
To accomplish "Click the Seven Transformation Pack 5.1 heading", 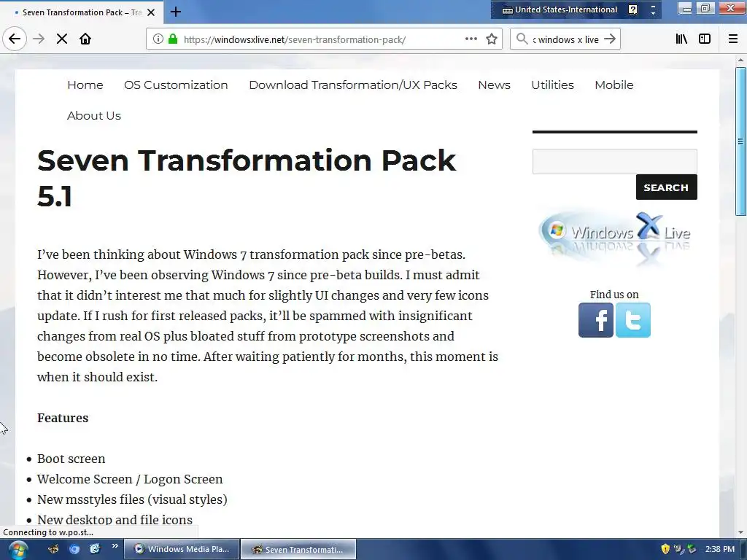I will [x=247, y=178].
